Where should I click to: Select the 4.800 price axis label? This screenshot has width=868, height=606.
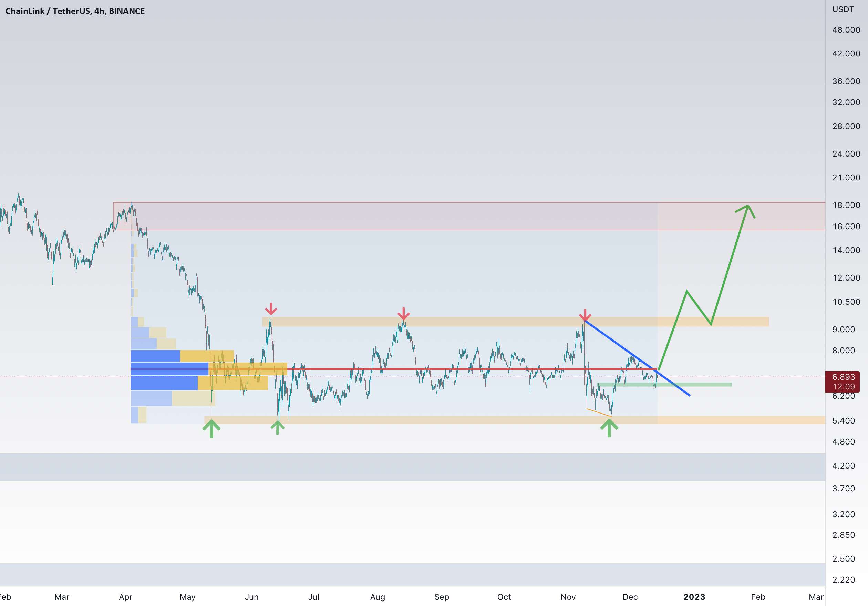[x=843, y=442]
